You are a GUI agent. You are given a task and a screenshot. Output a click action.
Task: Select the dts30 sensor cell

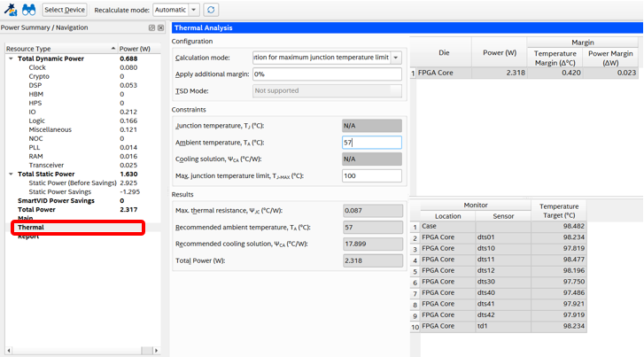503,282
